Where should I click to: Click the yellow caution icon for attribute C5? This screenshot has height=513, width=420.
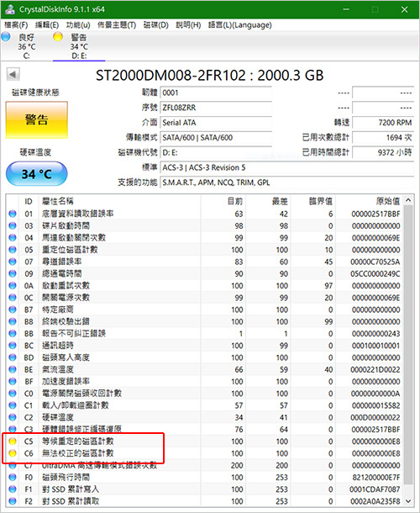coord(13,442)
